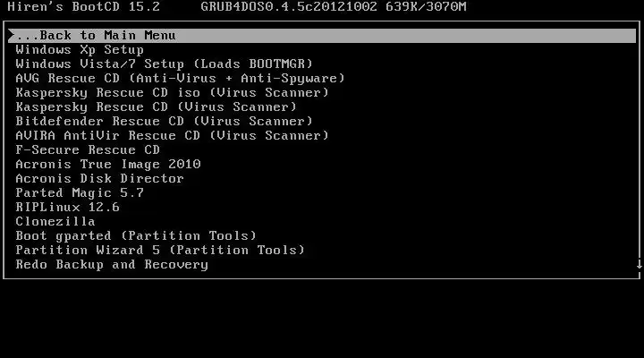The image size is (644, 358).
Task: Select RIPLinux 12.6 entry
Action: click(68, 207)
